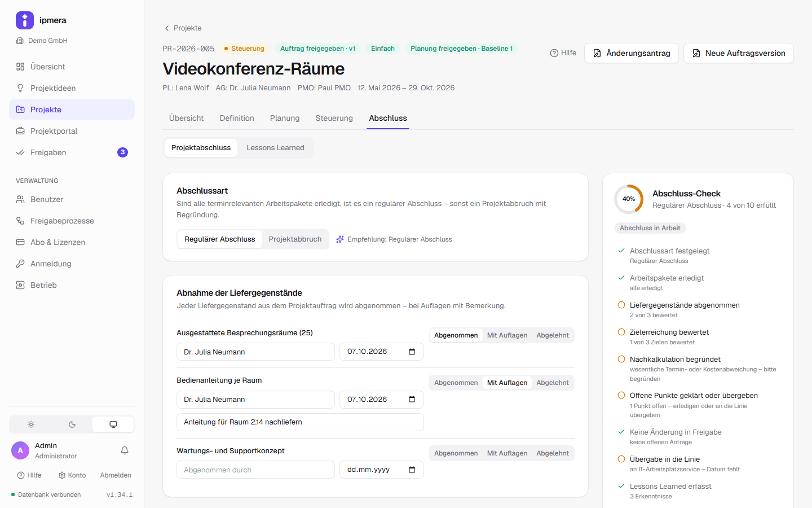Create an Änderungsantrag

click(632, 53)
